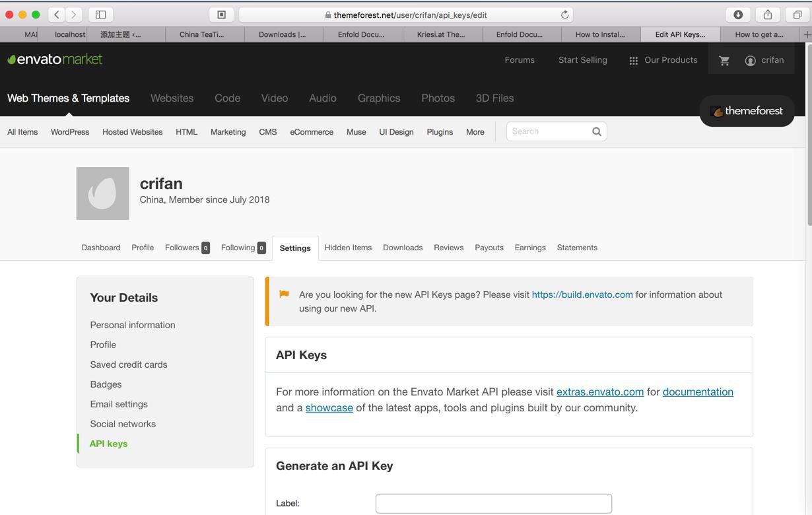Image resolution: width=812 pixels, height=515 pixels.
Task: Open Badges settings
Action: [106, 384]
